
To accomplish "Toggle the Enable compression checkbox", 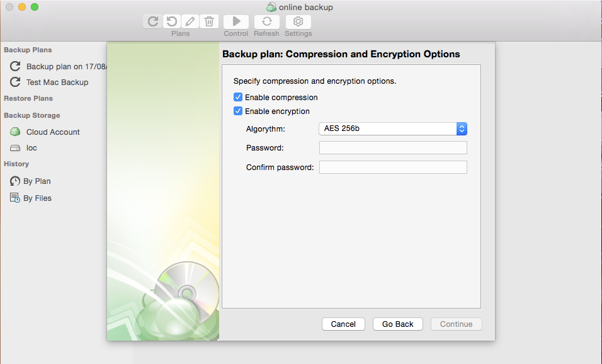I will pos(238,97).
